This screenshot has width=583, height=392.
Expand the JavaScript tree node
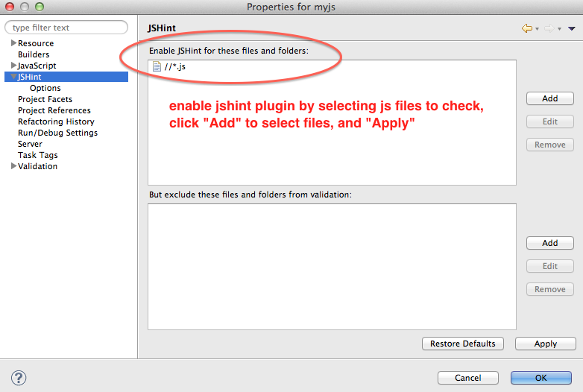pos(14,66)
